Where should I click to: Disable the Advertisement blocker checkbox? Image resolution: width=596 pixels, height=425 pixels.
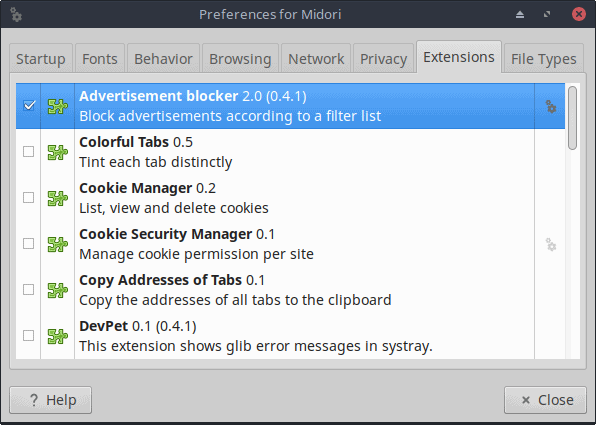[x=29, y=105]
